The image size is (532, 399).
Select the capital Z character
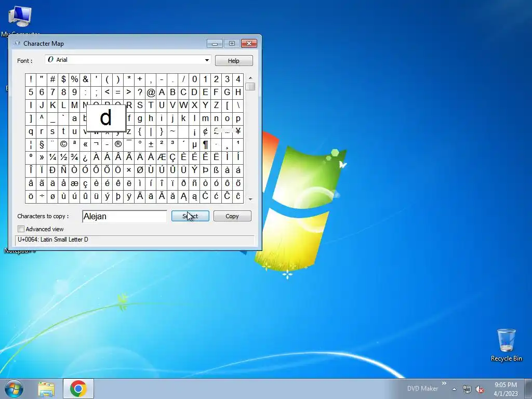(216, 105)
